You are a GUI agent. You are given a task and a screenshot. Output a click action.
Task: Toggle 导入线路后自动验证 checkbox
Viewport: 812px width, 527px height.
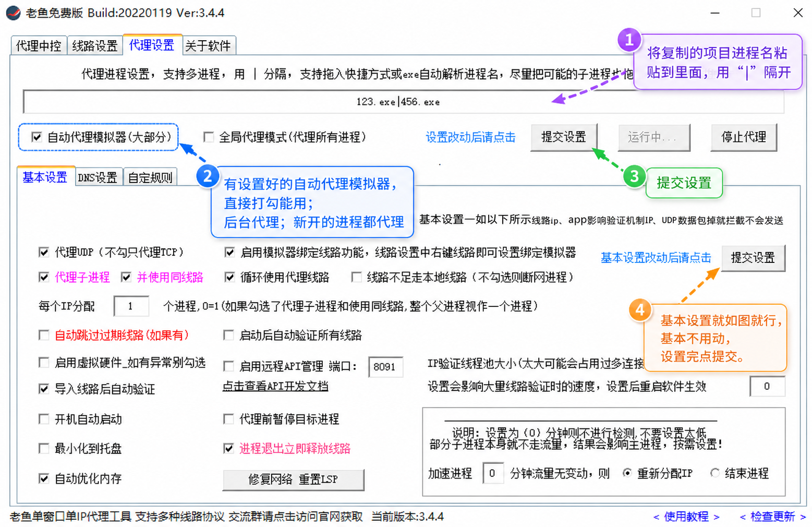click(x=44, y=389)
